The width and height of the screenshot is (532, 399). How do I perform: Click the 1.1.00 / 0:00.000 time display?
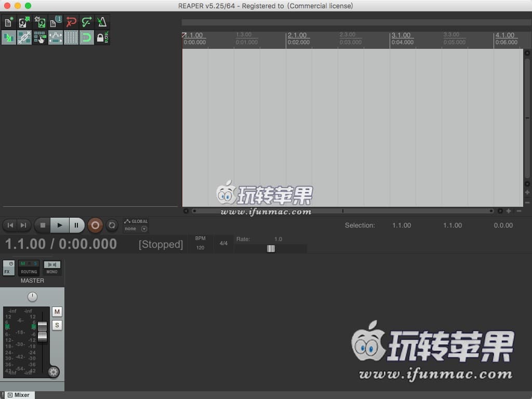[61, 244]
